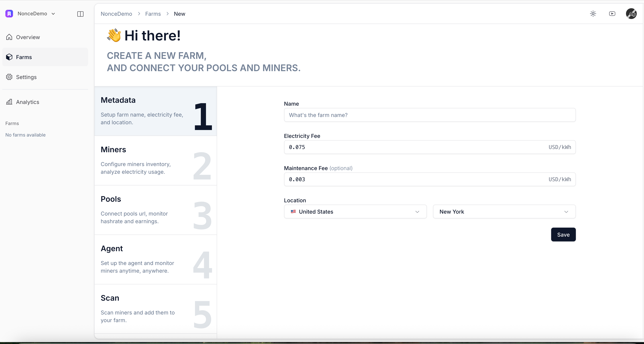Click the NonceDemo workspace logo
The image size is (644, 344).
[9, 14]
